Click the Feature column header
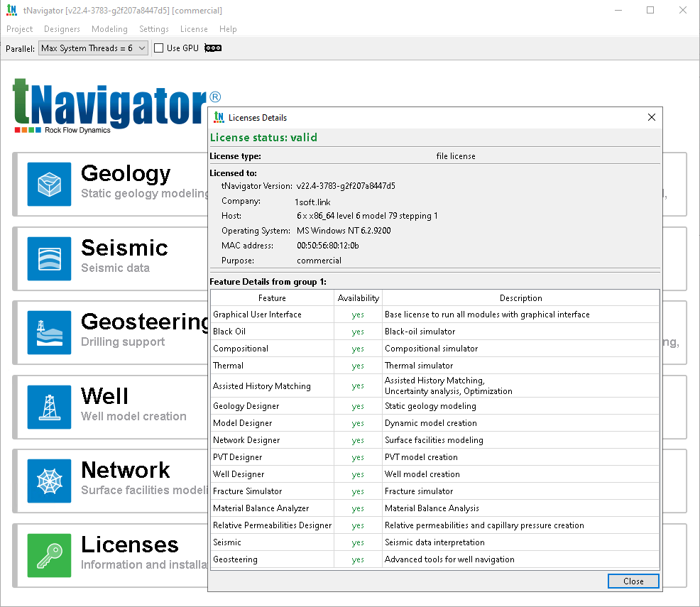700x607 pixels. click(272, 297)
